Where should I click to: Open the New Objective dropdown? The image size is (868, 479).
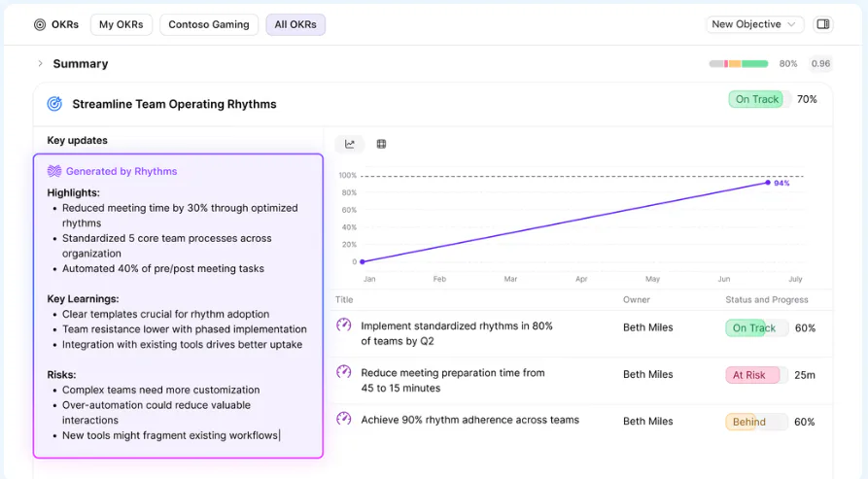pyautogui.click(x=754, y=24)
